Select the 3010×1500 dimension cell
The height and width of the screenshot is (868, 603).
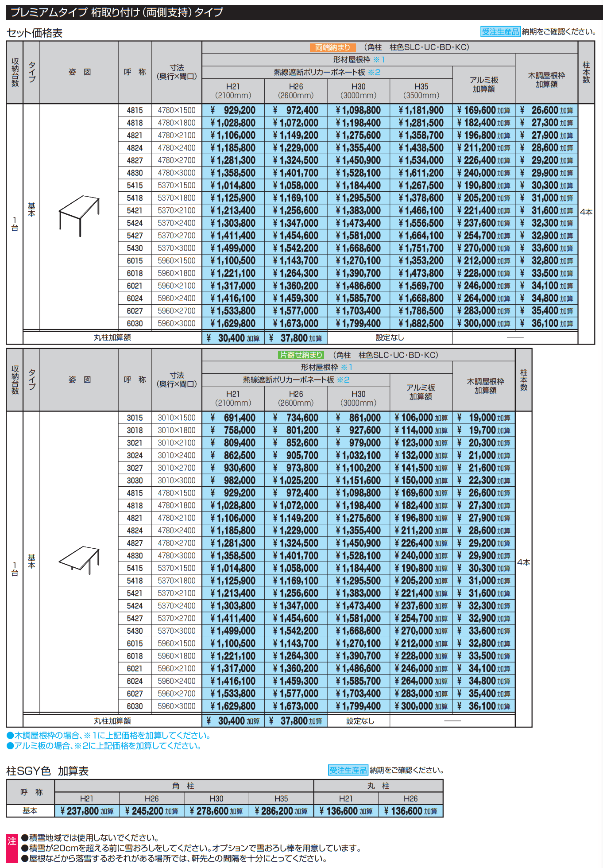(177, 418)
